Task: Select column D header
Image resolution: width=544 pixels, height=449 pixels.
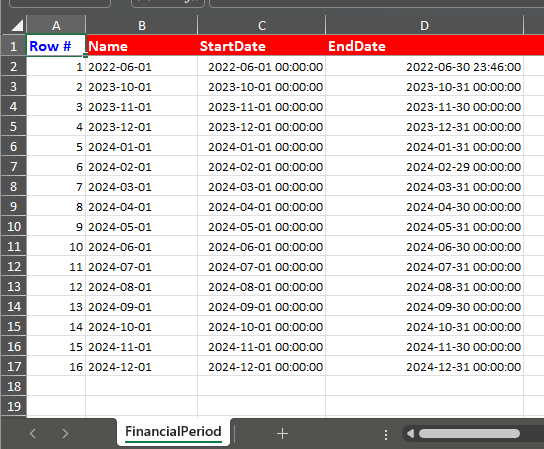Action: [x=424, y=25]
